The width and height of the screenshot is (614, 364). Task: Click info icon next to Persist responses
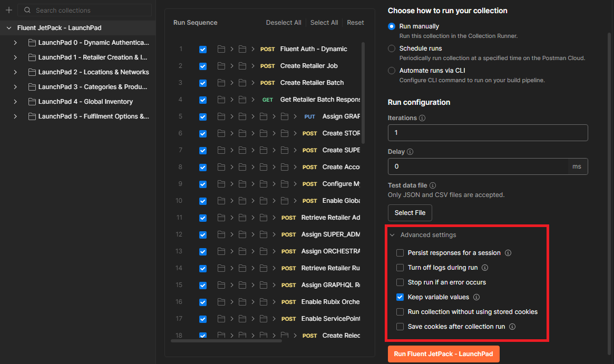point(508,253)
